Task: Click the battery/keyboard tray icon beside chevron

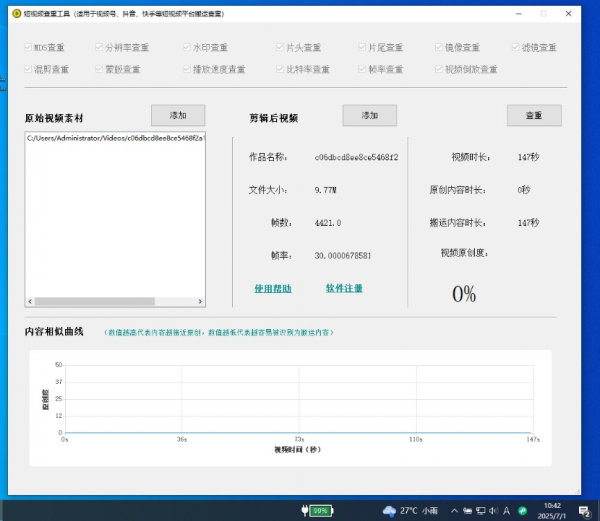Action: coord(467,511)
